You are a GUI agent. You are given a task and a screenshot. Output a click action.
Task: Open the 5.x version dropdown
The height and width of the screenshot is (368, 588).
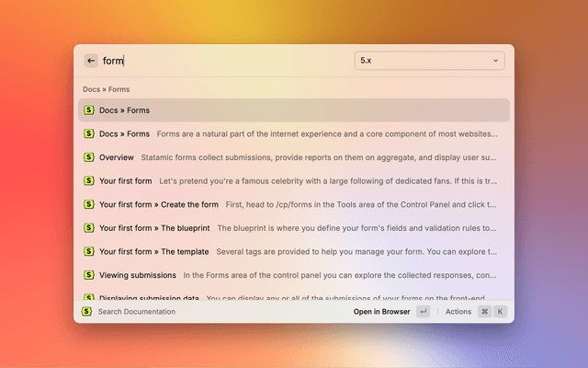pos(429,61)
